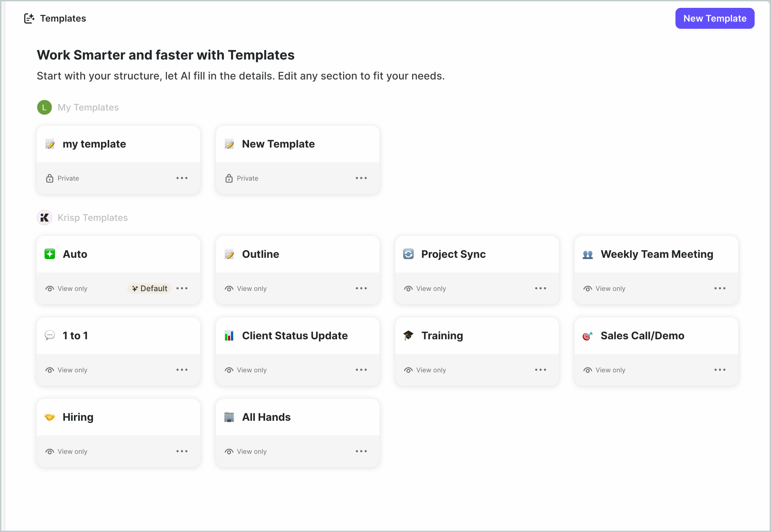Click the Project Sync refresh icon
Screen dimensions: 771x532
[408, 254]
